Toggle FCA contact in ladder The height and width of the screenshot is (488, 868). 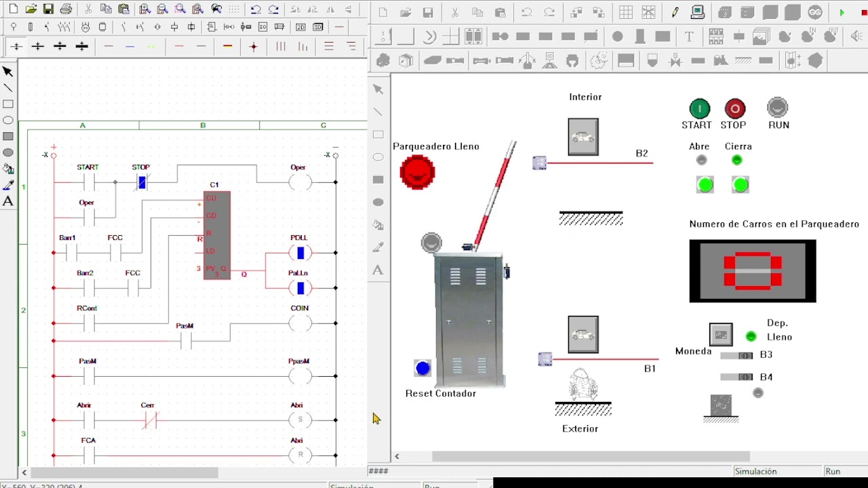pyautogui.click(x=88, y=455)
